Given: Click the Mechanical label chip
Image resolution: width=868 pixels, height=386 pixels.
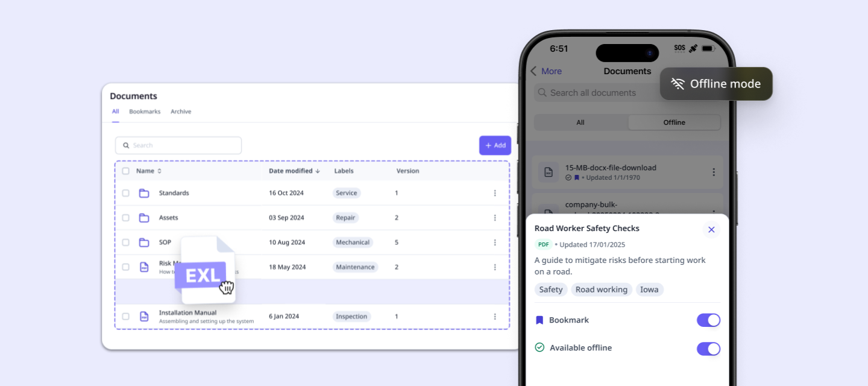Looking at the screenshot, I should pos(353,242).
